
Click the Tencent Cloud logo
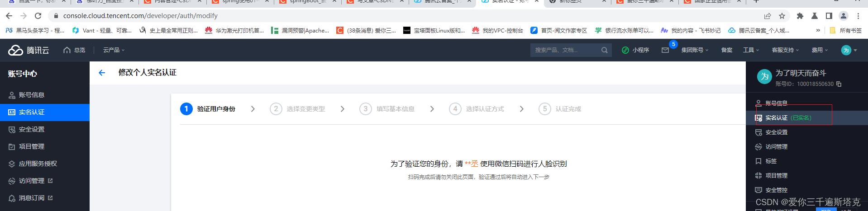point(29,50)
